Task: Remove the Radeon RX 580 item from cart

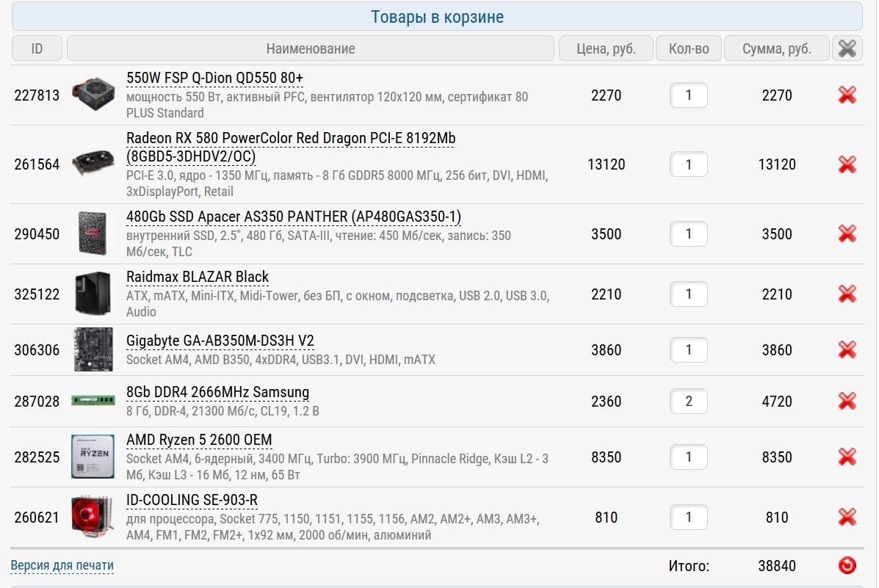Action: (847, 164)
